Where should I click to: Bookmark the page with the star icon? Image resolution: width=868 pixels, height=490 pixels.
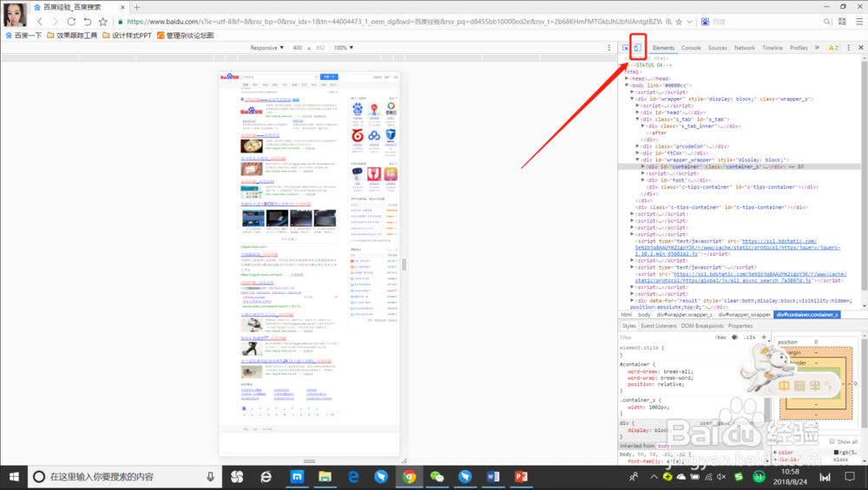coord(103,22)
